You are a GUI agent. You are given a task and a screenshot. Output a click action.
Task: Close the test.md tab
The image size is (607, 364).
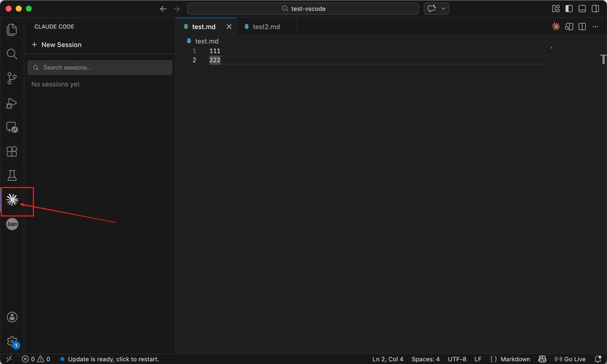coord(229,27)
